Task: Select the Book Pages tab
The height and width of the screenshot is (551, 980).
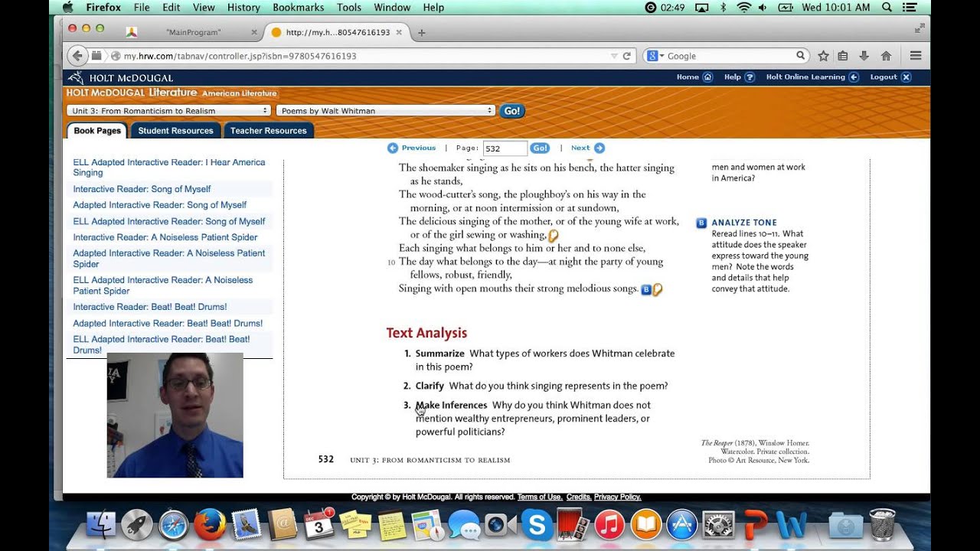Action: (x=97, y=131)
